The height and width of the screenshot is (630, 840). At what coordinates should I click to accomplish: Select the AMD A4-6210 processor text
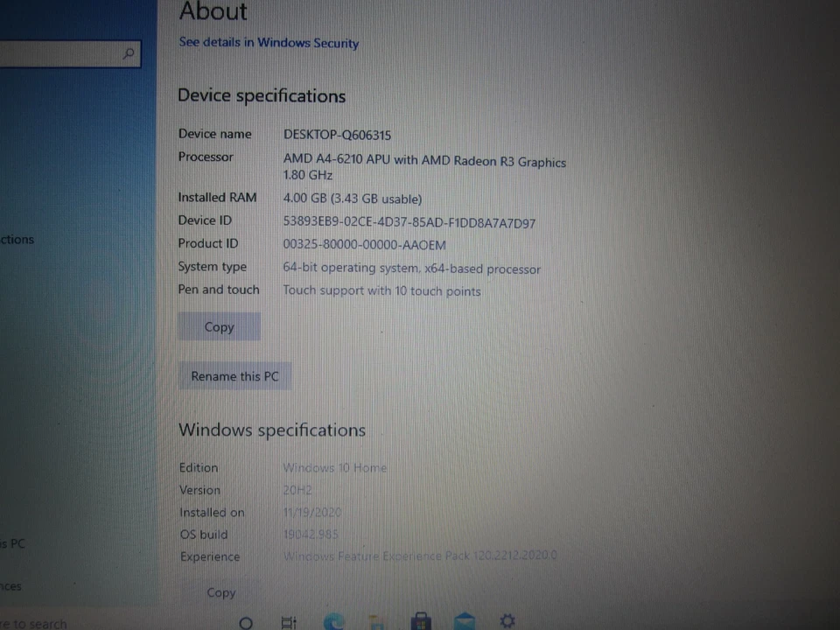click(x=424, y=166)
